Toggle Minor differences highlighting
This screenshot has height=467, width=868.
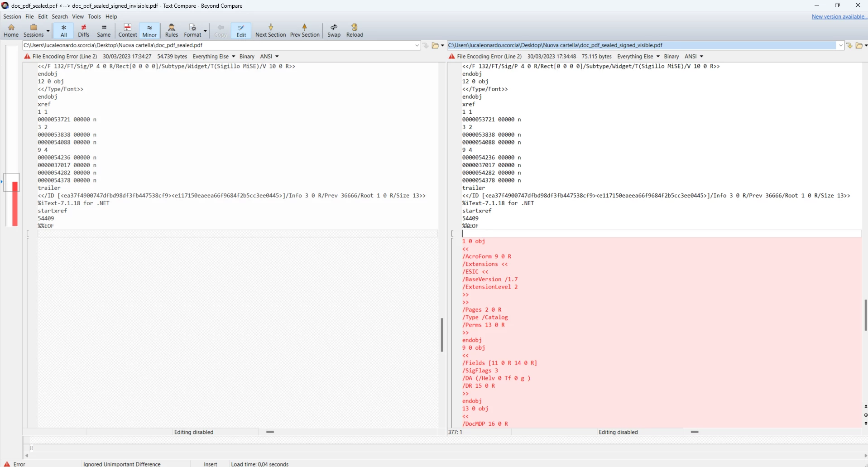coord(149,30)
